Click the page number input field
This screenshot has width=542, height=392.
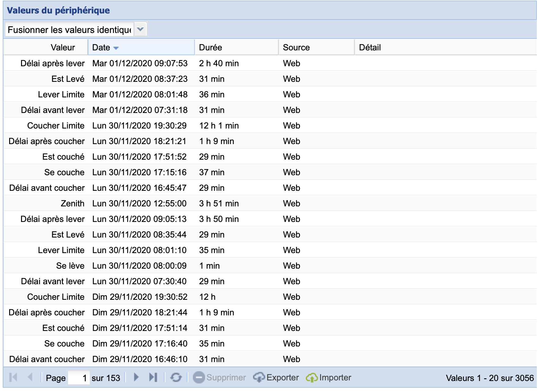tap(78, 378)
